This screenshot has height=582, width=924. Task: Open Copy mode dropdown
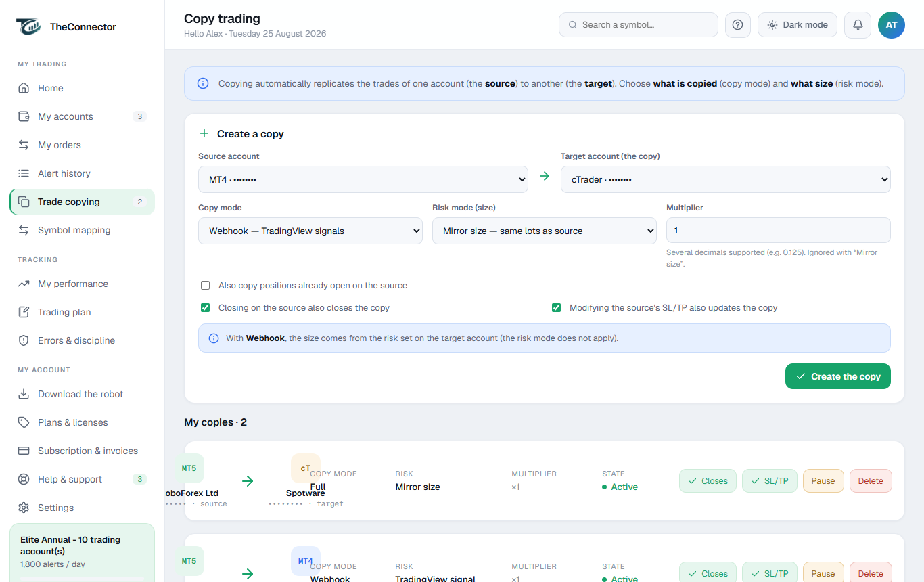(311, 231)
